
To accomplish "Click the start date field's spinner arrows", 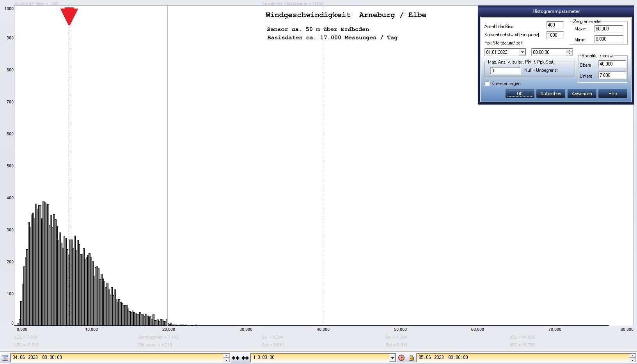I will (226, 357).
